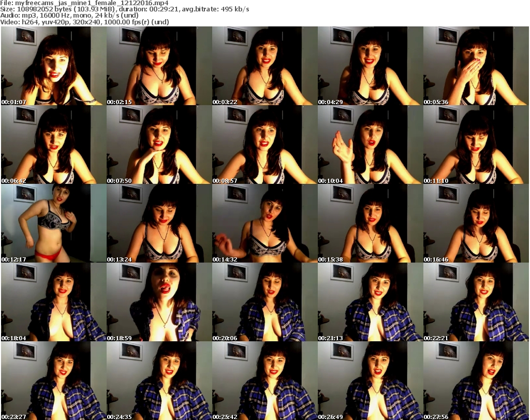This screenshot has width=530, height=420.
Task: Select the thumbnail marked 00:13:24
Action: (x=159, y=224)
